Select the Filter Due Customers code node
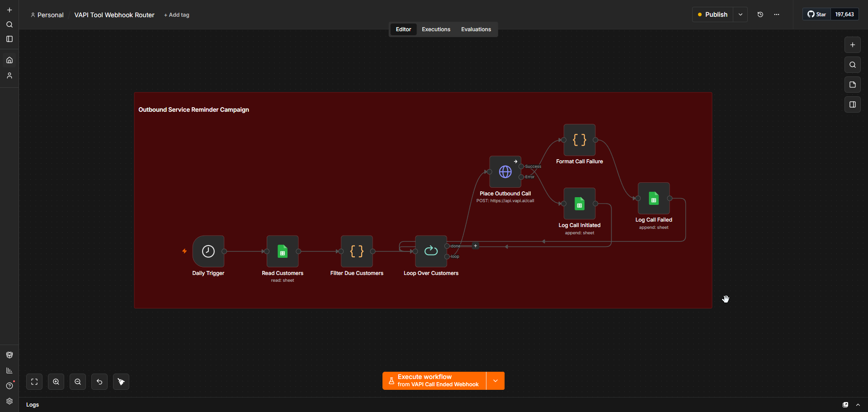The height and width of the screenshot is (412, 868). pos(357,251)
